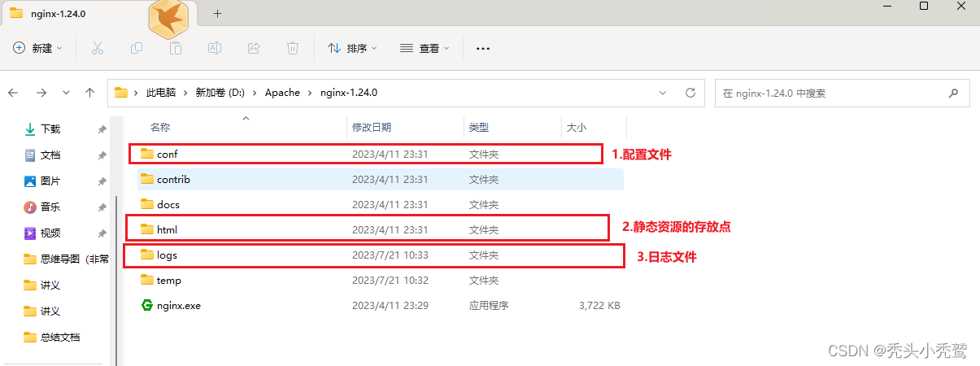Click the Cut scissors icon
Screen dimensions: 980x366
[98, 49]
